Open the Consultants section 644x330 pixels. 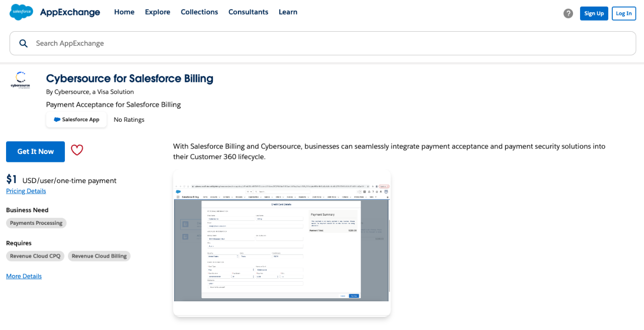click(248, 12)
